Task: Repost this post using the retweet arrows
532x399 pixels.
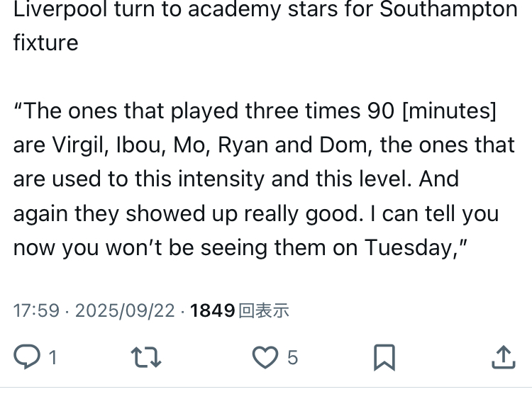Action: coord(147,357)
